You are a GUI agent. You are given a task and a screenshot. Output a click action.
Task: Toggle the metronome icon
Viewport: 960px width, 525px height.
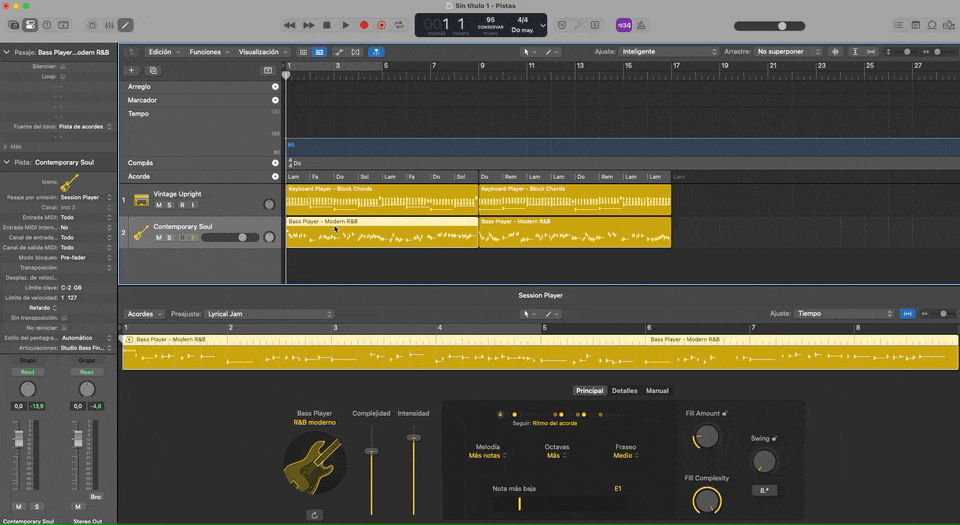(641, 25)
